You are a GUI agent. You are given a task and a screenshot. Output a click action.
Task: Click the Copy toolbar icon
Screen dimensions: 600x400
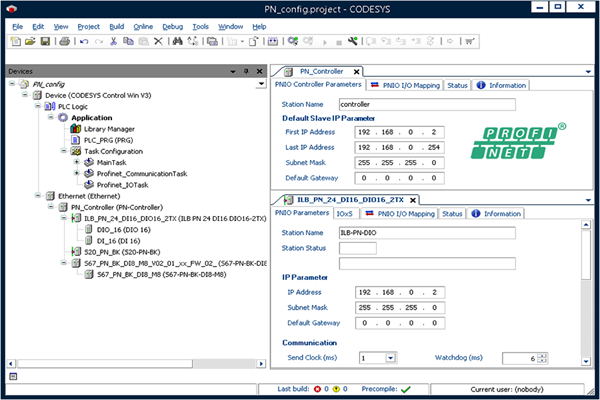point(128,41)
